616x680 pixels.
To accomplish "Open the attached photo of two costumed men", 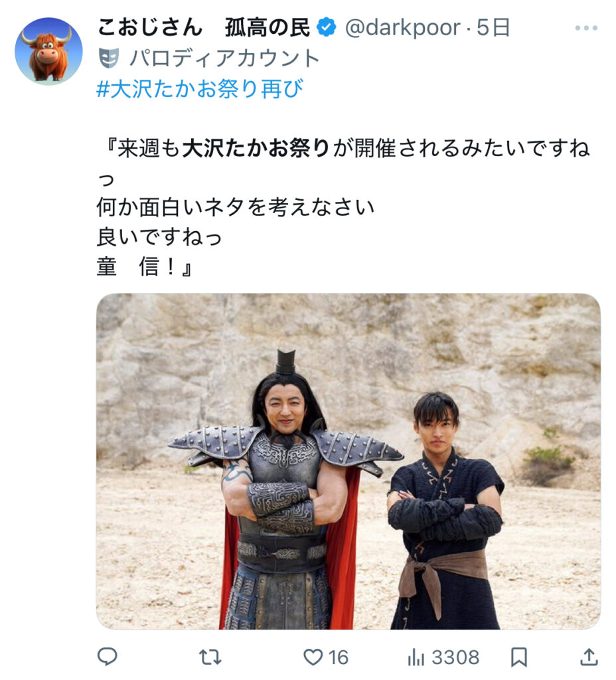I will (x=348, y=462).
